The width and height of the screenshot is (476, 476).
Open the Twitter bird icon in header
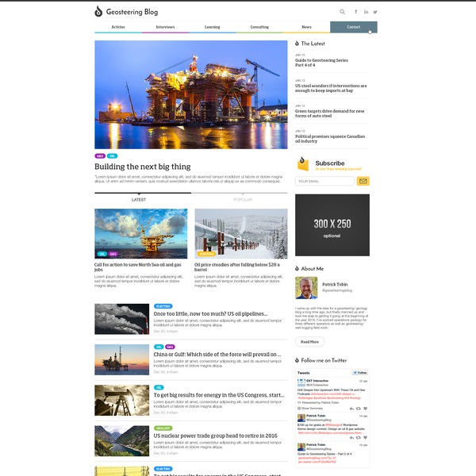coord(375,12)
